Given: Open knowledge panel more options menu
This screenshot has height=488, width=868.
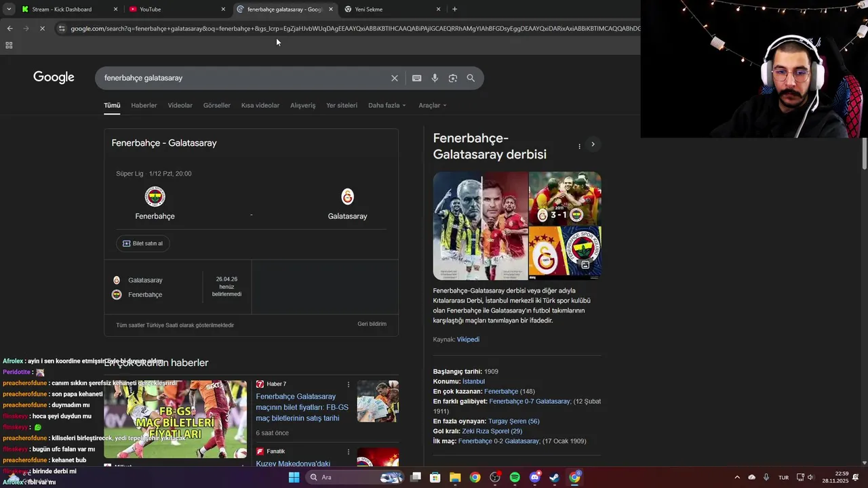Looking at the screenshot, I should pyautogui.click(x=579, y=146).
